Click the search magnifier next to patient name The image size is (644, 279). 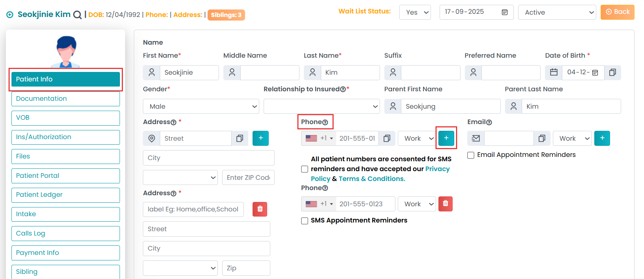point(78,15)
